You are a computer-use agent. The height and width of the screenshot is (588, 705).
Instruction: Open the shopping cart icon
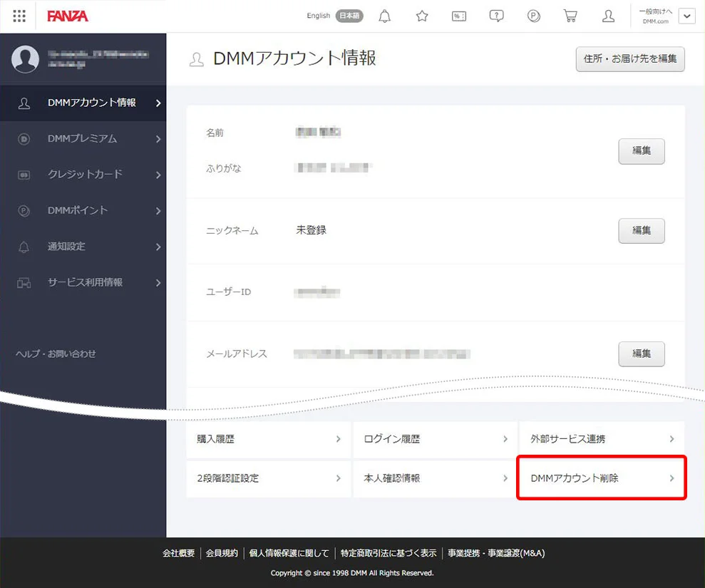[x=570, y=16]
